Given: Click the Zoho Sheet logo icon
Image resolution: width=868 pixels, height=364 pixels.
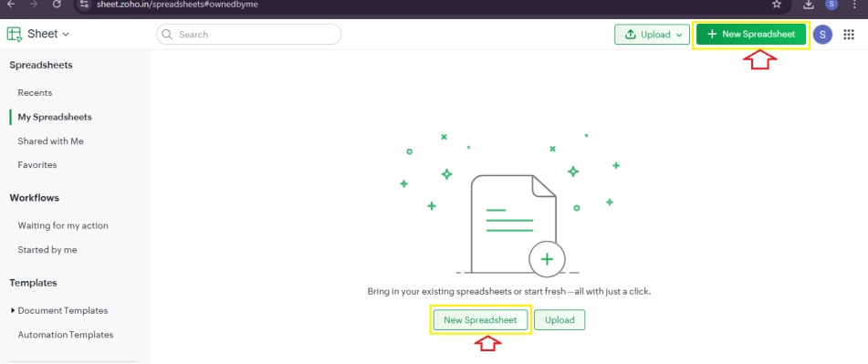Looking at the screenshot, I should (x=15, y=34).
